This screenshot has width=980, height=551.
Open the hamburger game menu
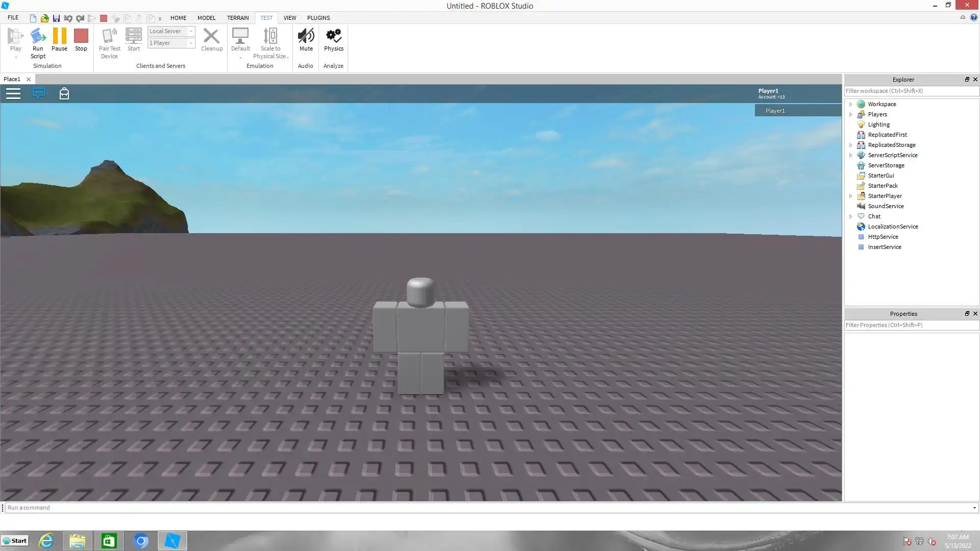[13, 93]
